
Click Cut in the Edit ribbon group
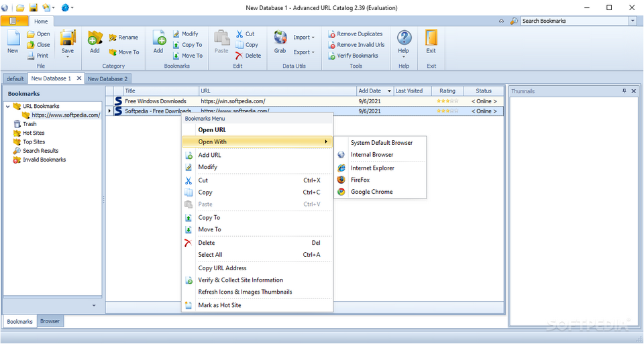coord(246,34)
